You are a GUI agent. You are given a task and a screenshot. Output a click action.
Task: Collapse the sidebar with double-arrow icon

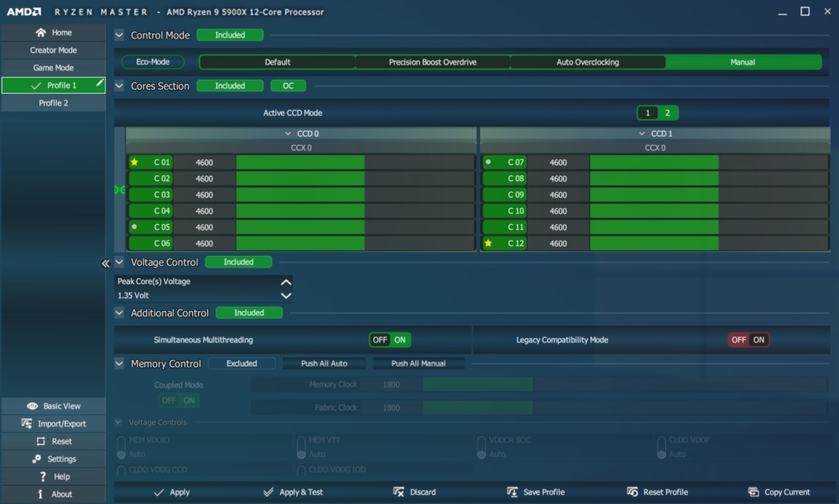point(106,262)
